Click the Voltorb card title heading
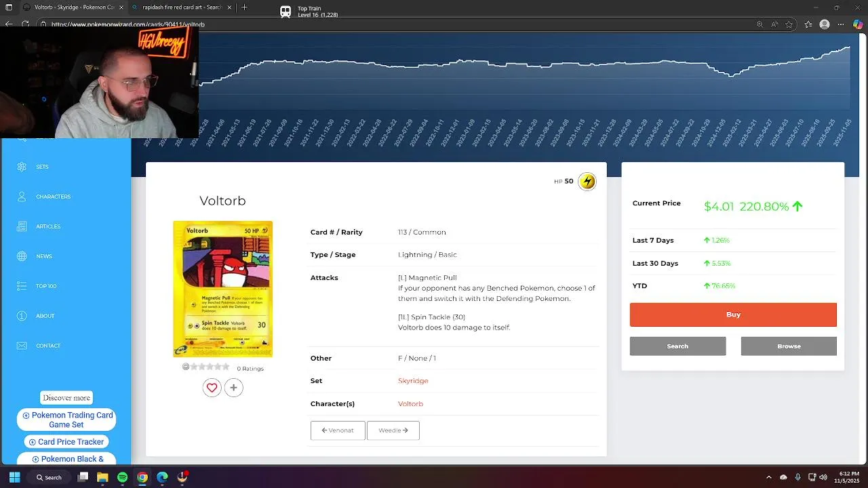Viewport: 868px width, 488px height. tap(222, 201)
